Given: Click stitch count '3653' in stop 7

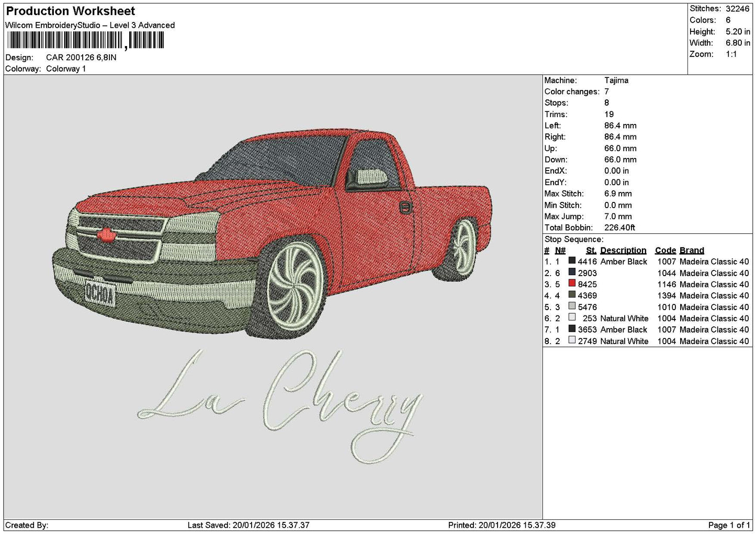Looking at the screenshot, I should click(587, 330).
